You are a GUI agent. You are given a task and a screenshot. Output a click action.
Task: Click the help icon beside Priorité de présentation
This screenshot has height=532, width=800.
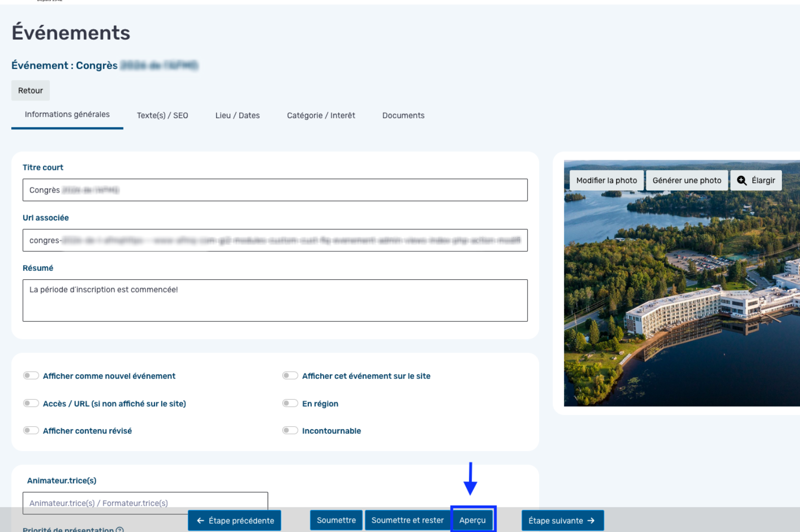click(120, 529)
